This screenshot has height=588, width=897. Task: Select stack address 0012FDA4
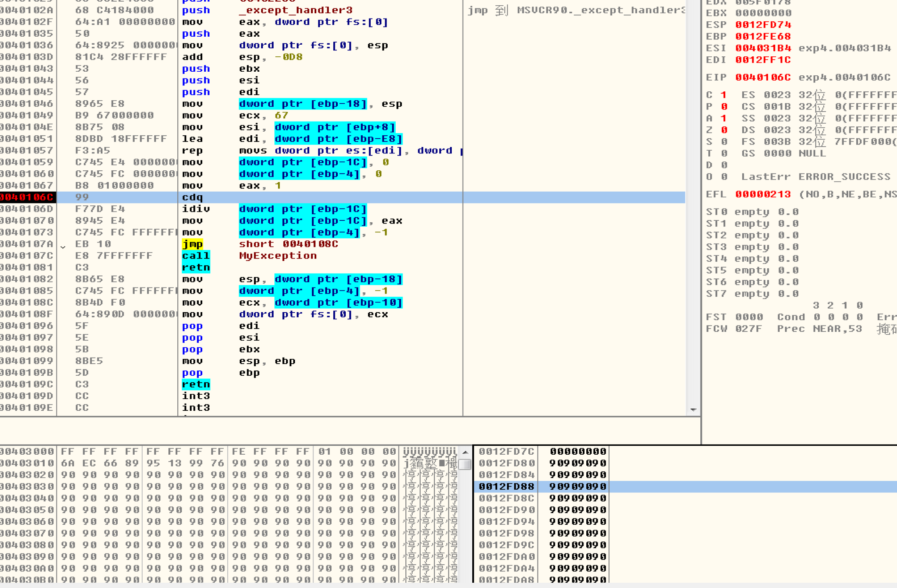[x=507, y=568]
